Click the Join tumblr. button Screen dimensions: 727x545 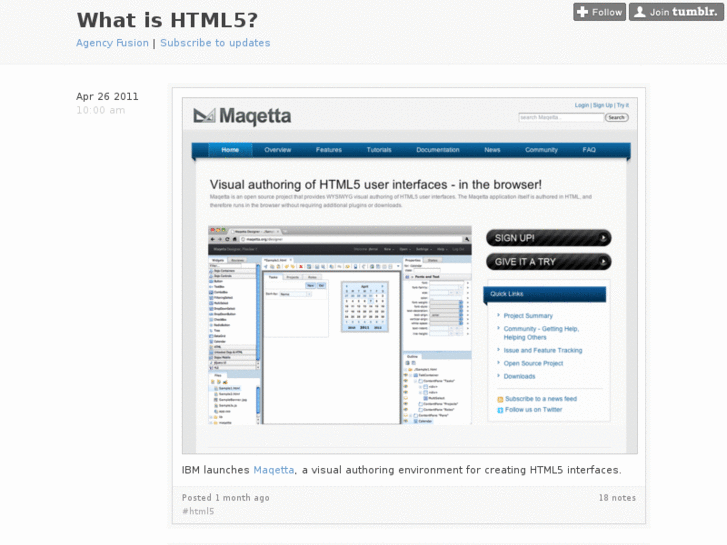[x=676, y=12]
